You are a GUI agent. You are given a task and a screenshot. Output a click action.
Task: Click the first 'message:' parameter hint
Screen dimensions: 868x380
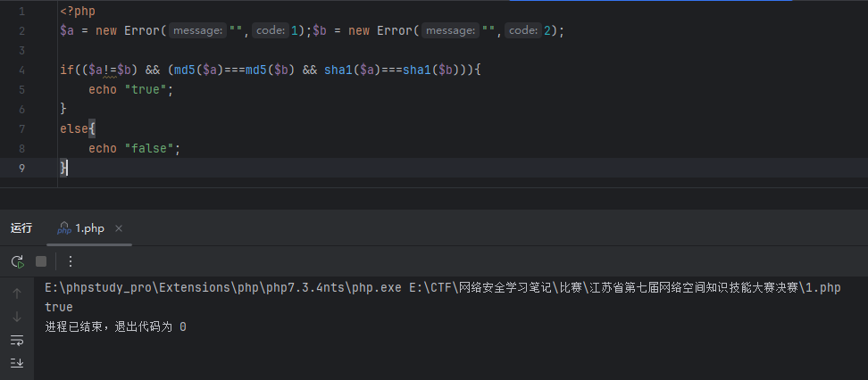click(197, 31)
